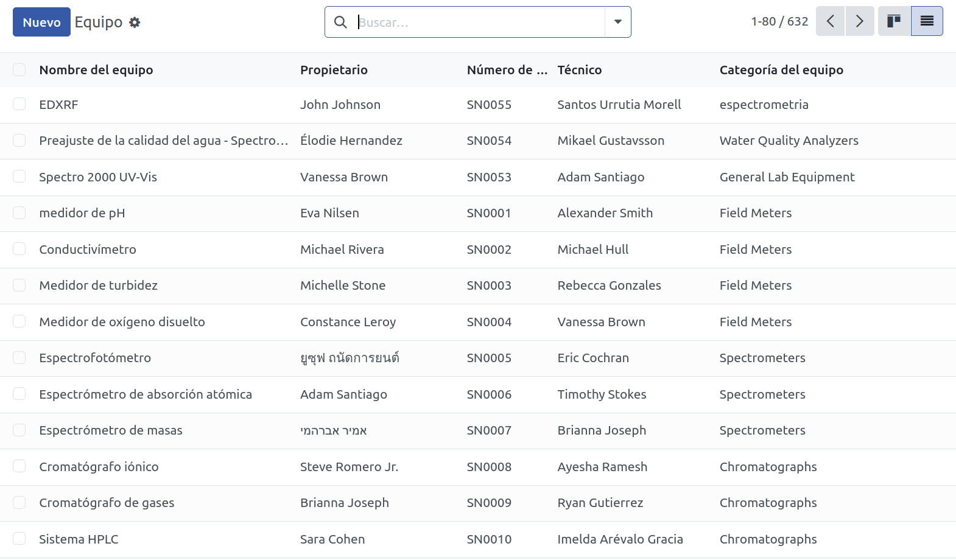Switch to the list view

[927, 21]
